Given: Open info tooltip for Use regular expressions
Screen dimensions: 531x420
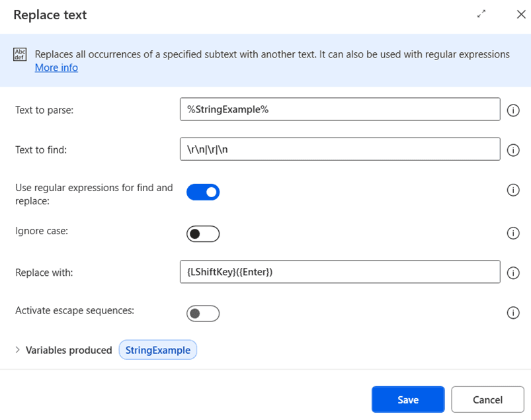Looking at the screenshot, I should click(x=512, y=190).
